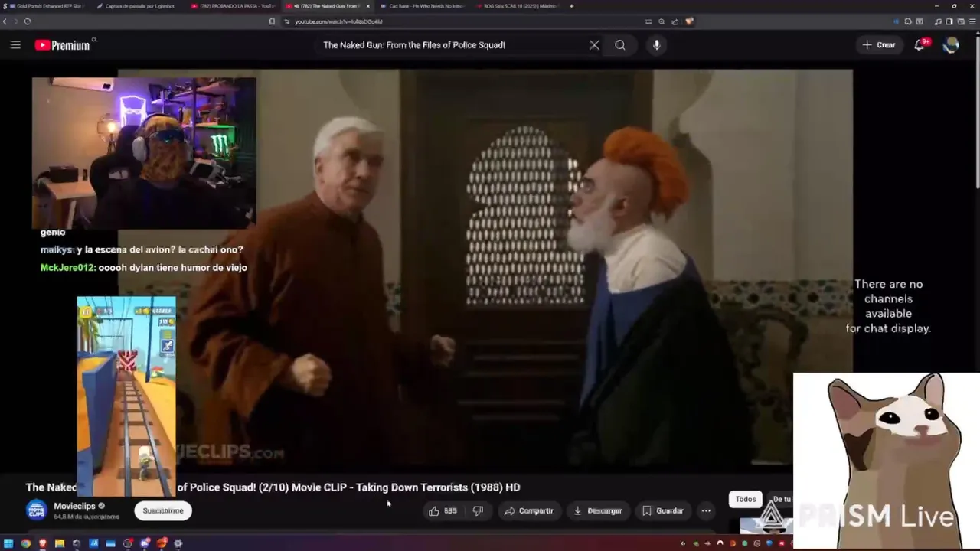Viewport: 980px width, 551px height.
Task: Open Chrome from the taskbar
Action: click(25, 543)
